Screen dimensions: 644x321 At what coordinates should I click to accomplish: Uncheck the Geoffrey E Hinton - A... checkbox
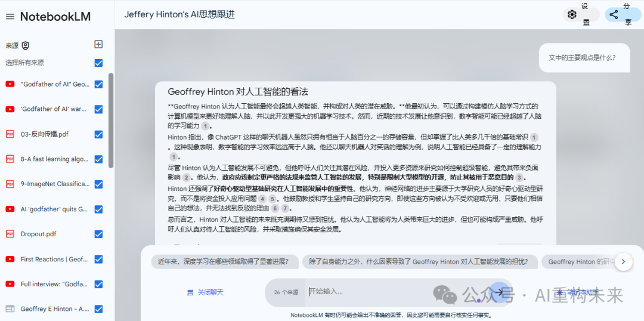click(98, 309)
